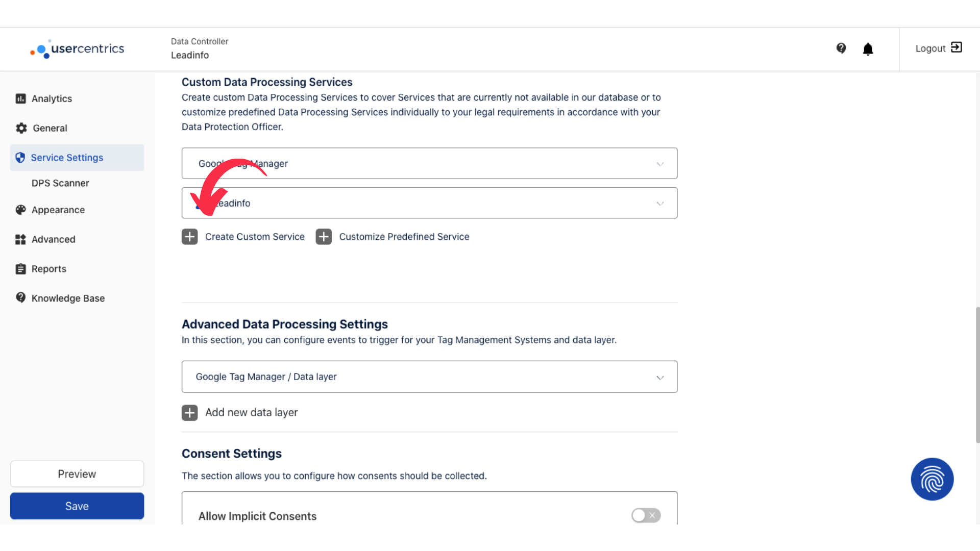Select Service Settings menu item

click(77, 158)
